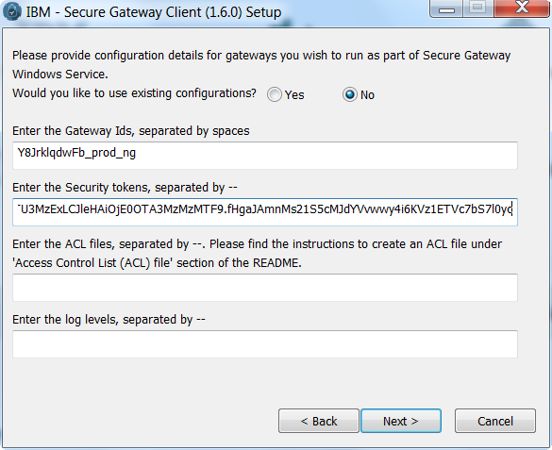Click the Secure Gateway icon in title bar

click(12, 11)
